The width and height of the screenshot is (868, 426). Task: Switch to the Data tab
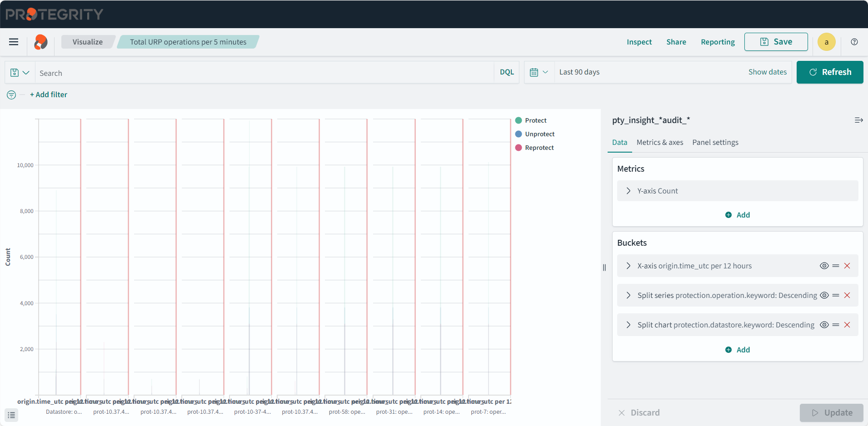click(x=619, y=143)
